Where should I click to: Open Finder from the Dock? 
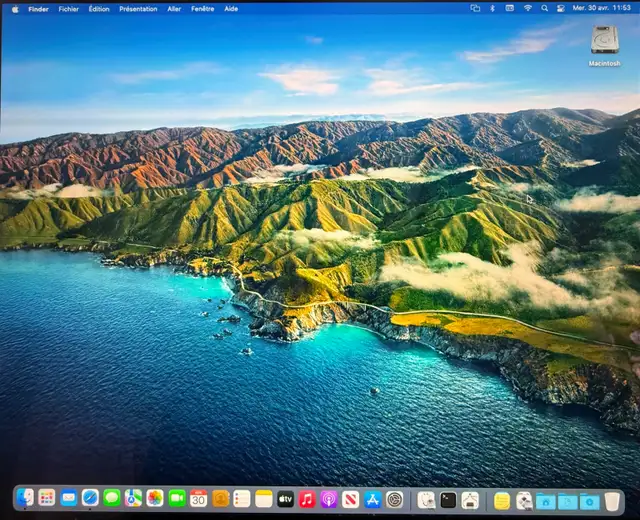point(25,498)
